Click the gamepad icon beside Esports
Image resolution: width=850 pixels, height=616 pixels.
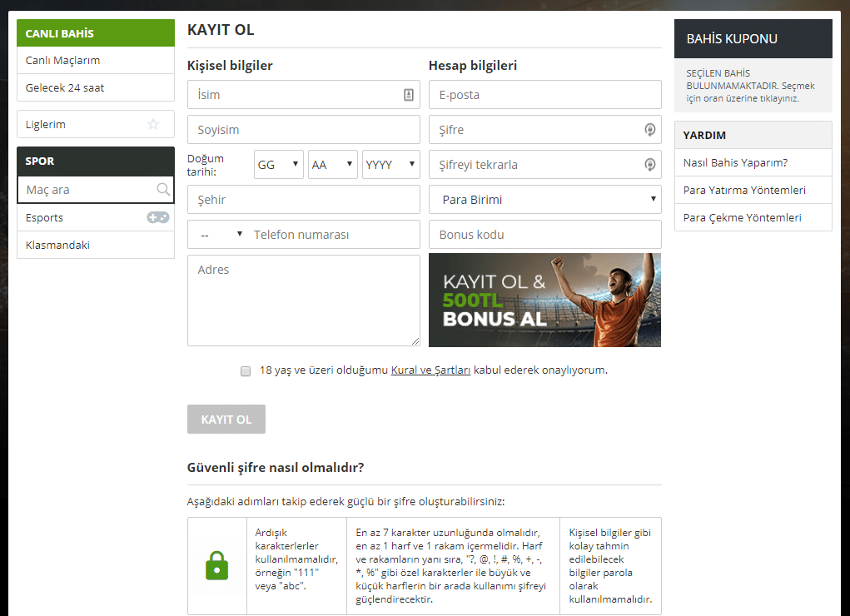(157, 217)
